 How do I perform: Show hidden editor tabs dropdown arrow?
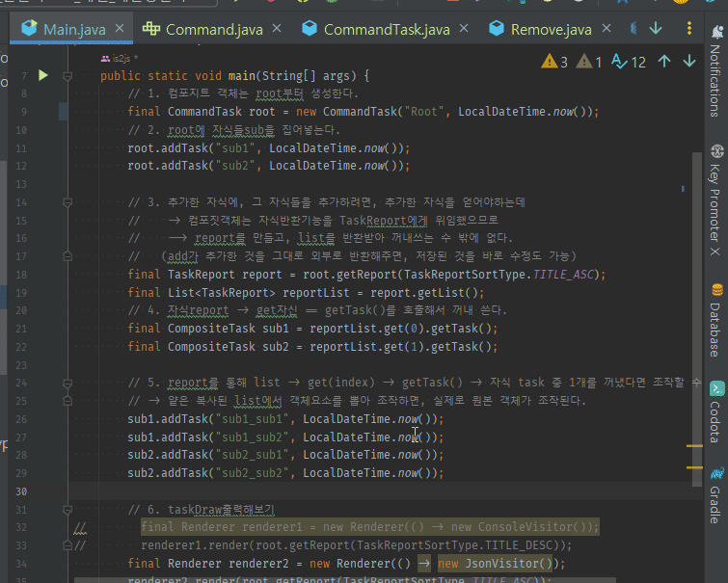pyautogui.click(x=656, y=28)
